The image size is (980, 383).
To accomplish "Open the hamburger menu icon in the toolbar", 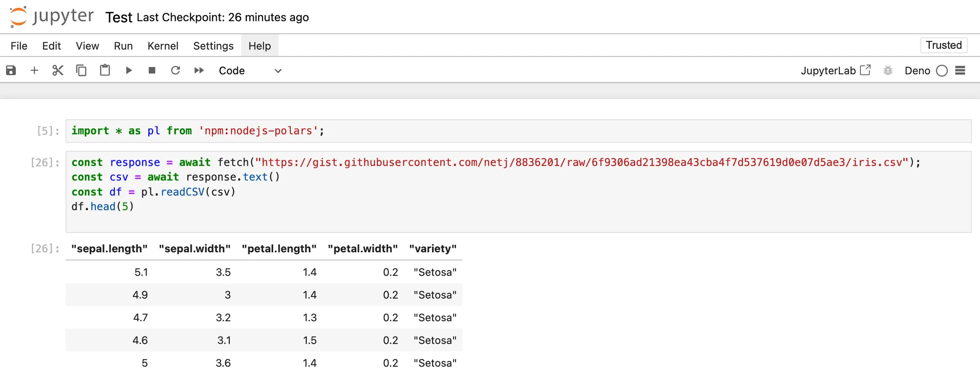I will [960, 70].
